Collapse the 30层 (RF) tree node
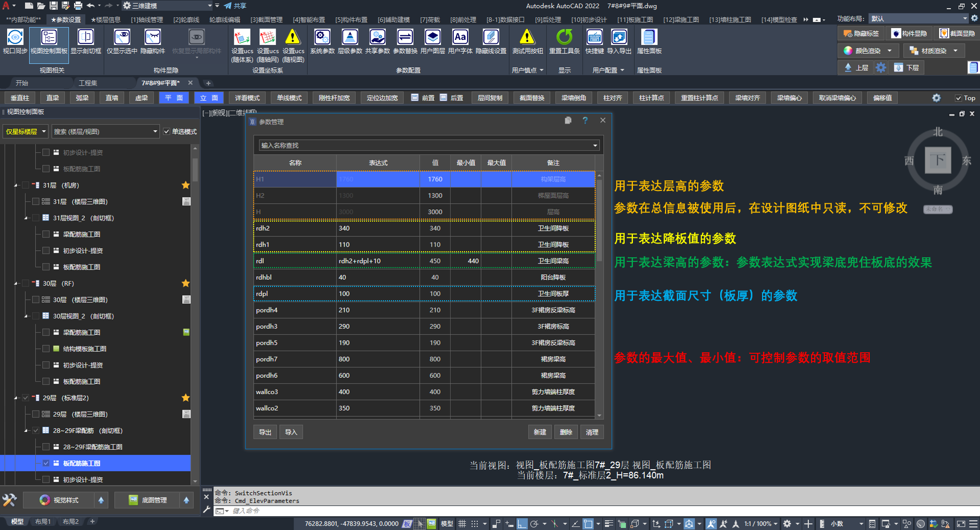 pos(16,283)
